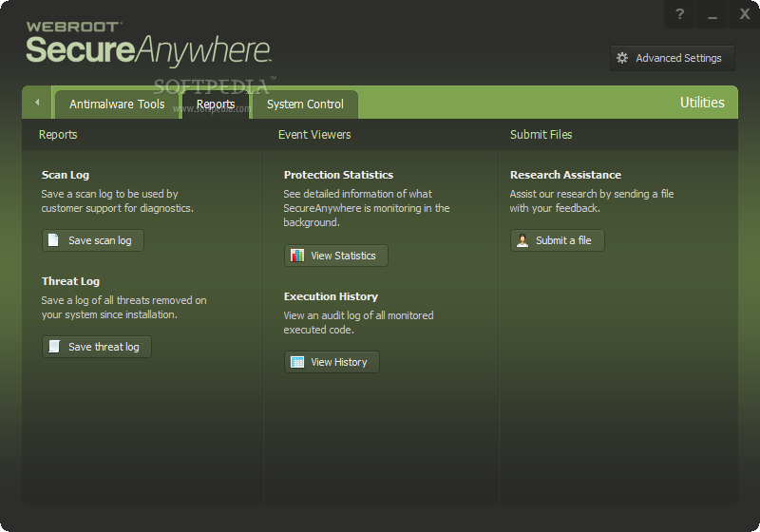Click the person icon on Submit a file

pos(522,240)
